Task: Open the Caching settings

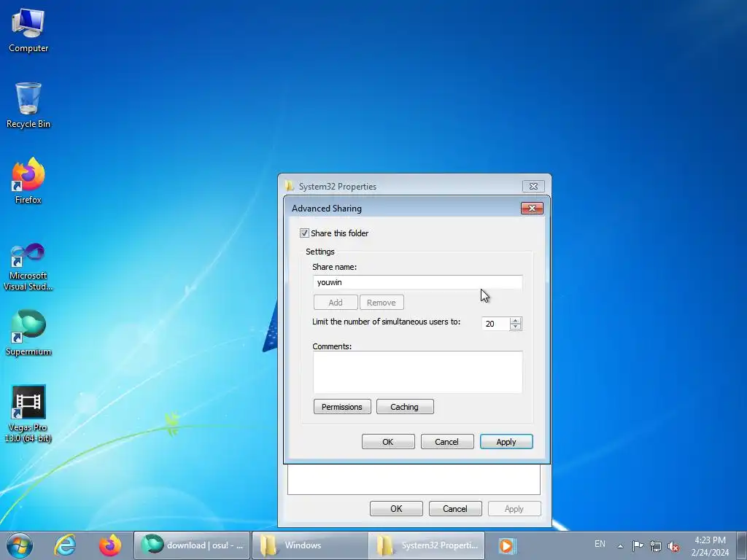Action: pos(405,407)
